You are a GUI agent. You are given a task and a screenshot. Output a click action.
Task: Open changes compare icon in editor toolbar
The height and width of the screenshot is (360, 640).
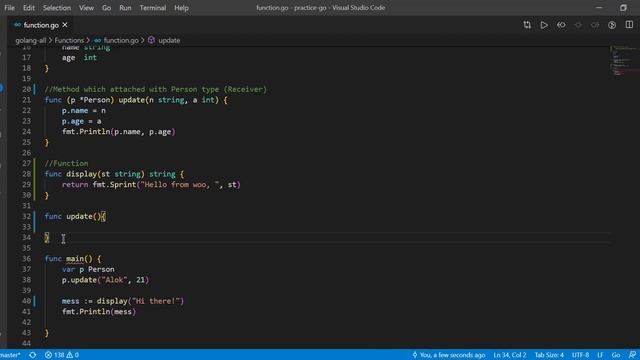tap(527, 25)
